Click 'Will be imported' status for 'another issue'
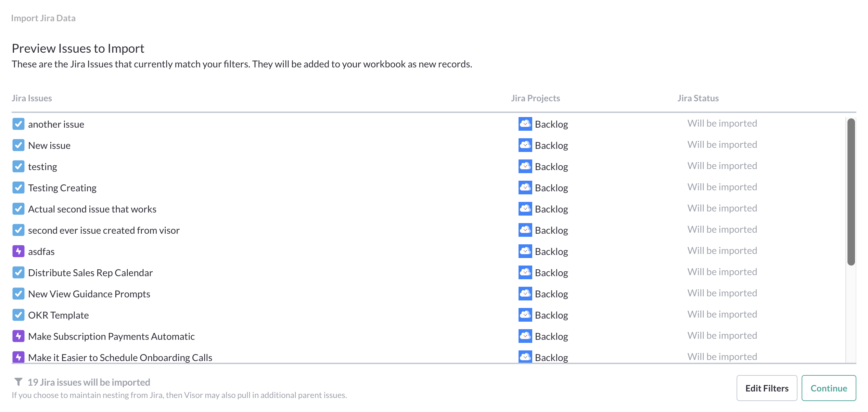The image size is (868, 412). coord(722,123)
